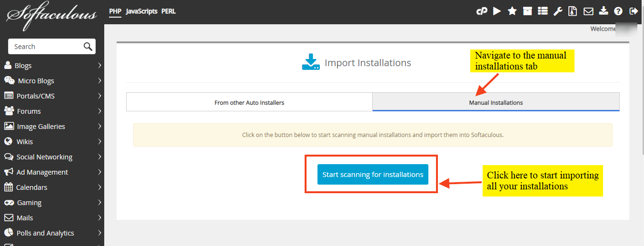Click the task list icon

(x=543, y=11)
